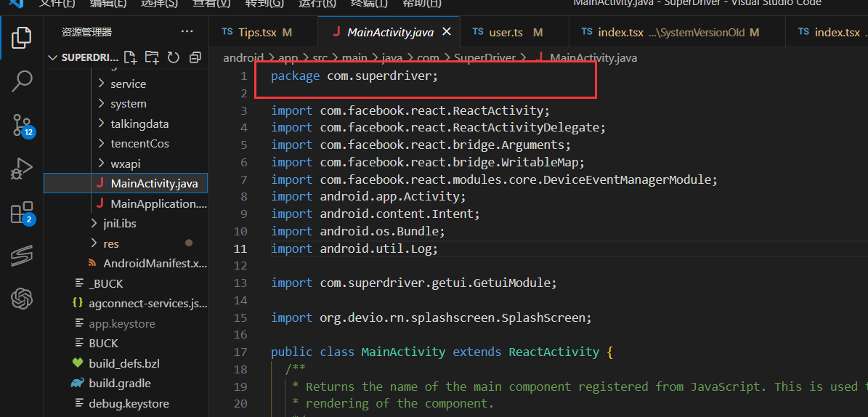This screenshot has width=868, height=417.
Task: Open the 转到(G) menu
Action: 264,3
